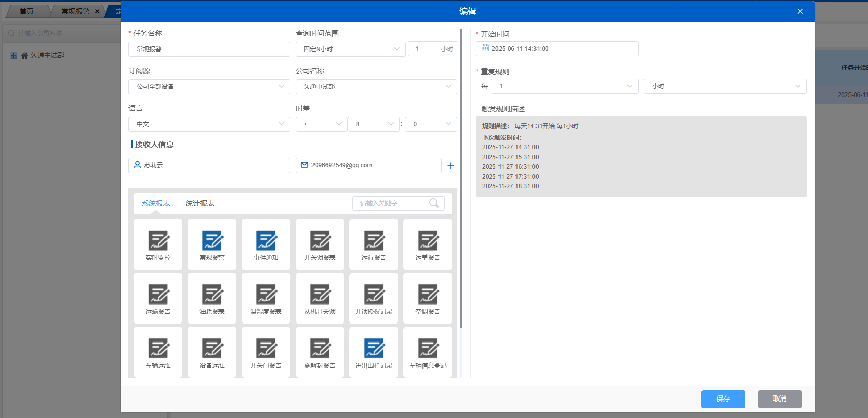Screen dimensions: 868x418
Task: Switch to the 统计报表 tab
Action: pyautogui.click(x=200, y=204)
